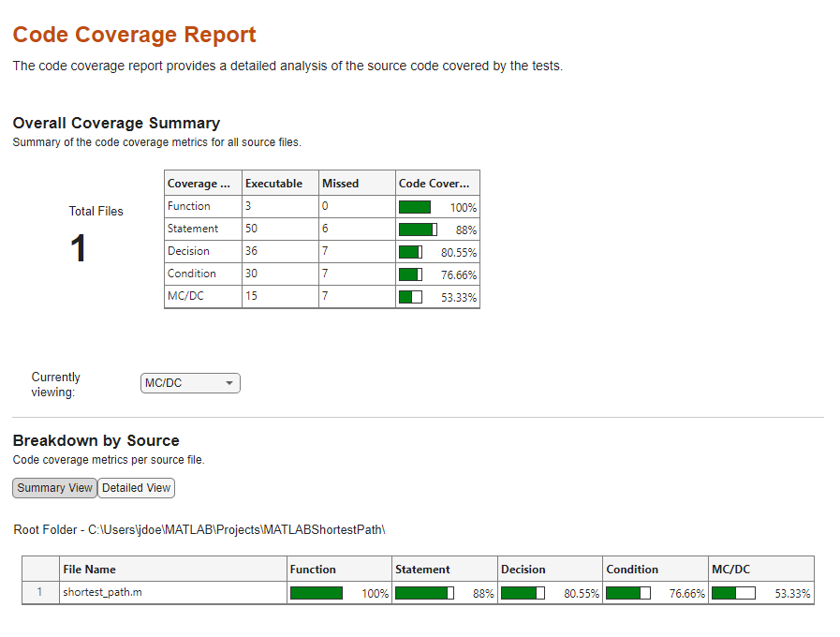Click the Statement row label in summary table
840x637 pixels.
[x=193, y=229]
